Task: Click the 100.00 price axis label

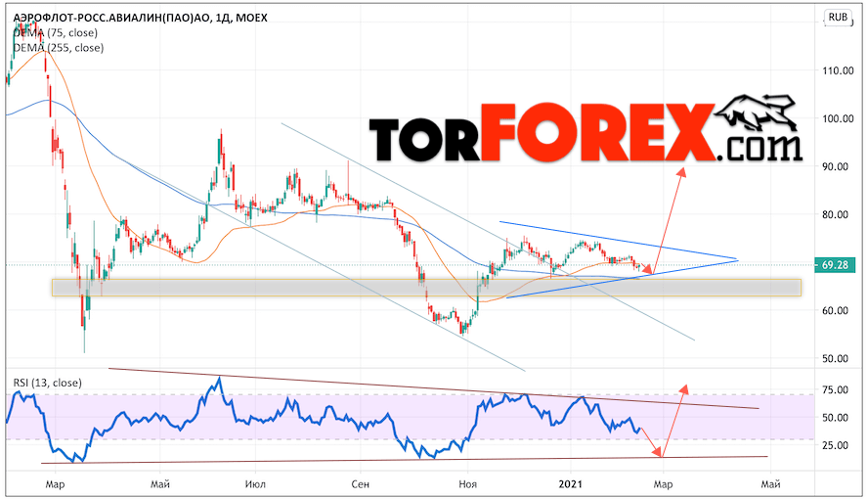Action: [838, 118]
